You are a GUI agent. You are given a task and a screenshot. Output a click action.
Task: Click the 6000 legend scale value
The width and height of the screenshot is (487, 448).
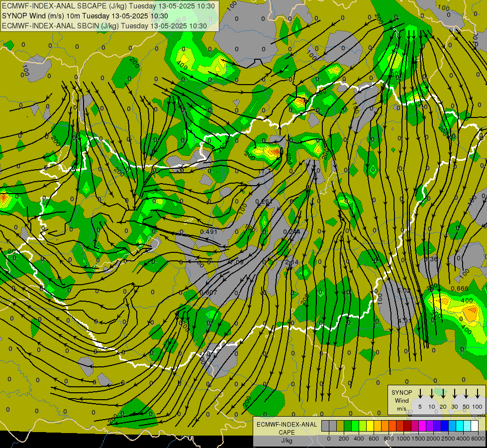coord(478,439)
